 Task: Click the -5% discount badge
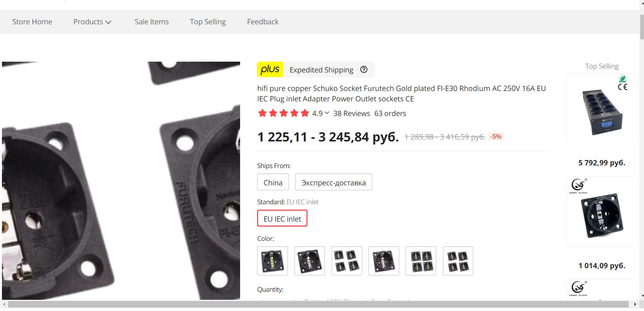[496, 136]
